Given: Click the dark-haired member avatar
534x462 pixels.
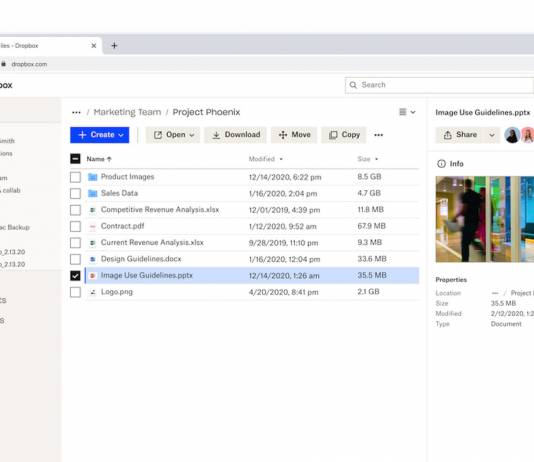Looking at the screenshot, I should [512, 135].
